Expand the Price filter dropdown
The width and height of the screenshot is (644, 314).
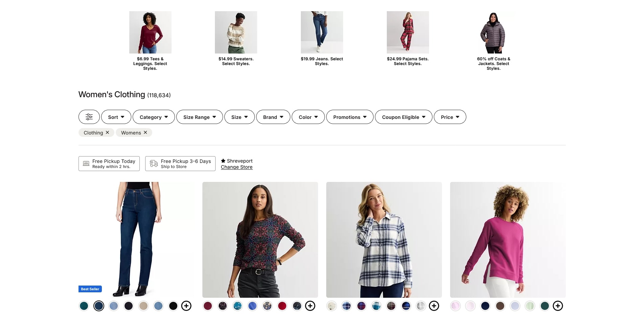[x=450, y=117]
